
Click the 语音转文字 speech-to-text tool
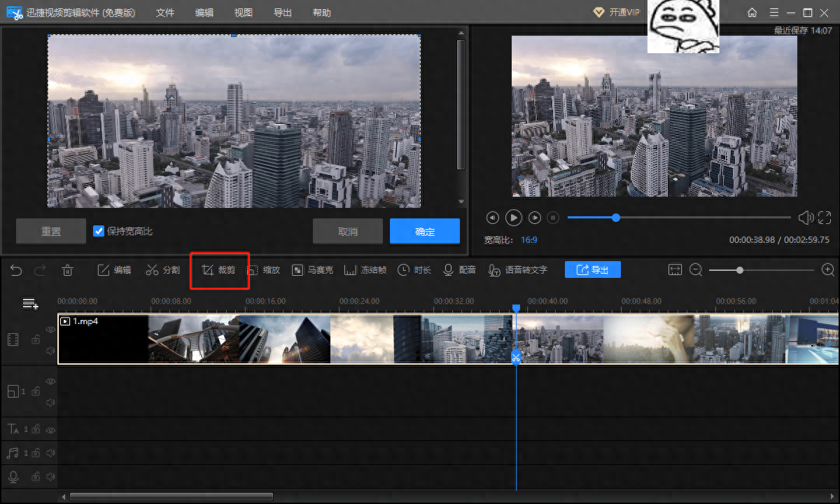(x=518, y=270)
